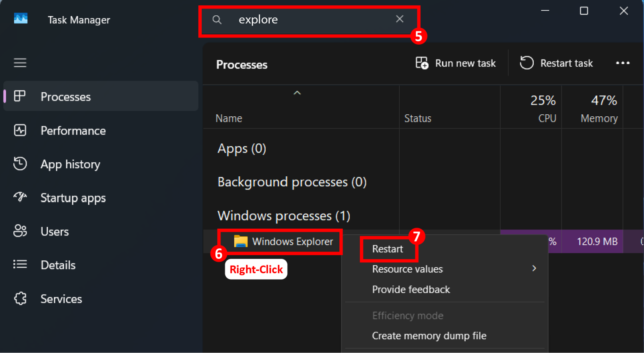Select Provide feedback menu entry
Viewport: 644px width, 353px height.
point(411,289)
